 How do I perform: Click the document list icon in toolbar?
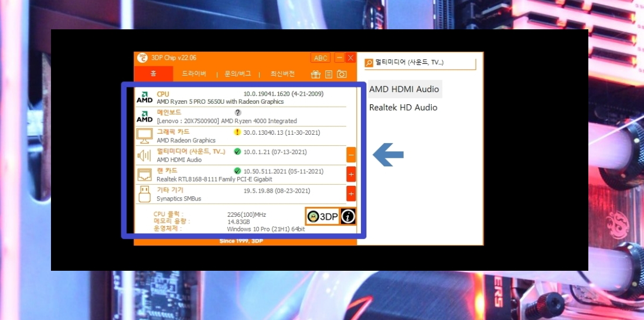(x=329, y=74)
